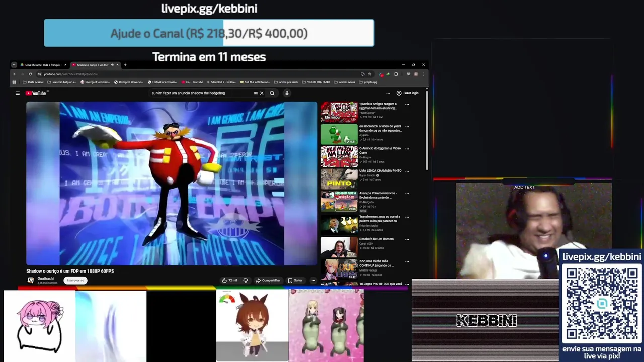This screenshot has width=644, height=362.
Task: Start voice search with the microphone
Action: coord(287,93)
